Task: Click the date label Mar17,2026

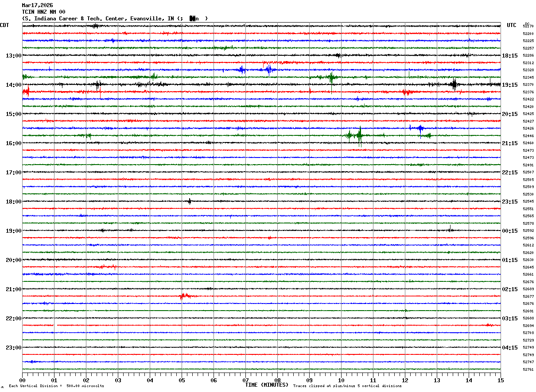Action: 37,5
